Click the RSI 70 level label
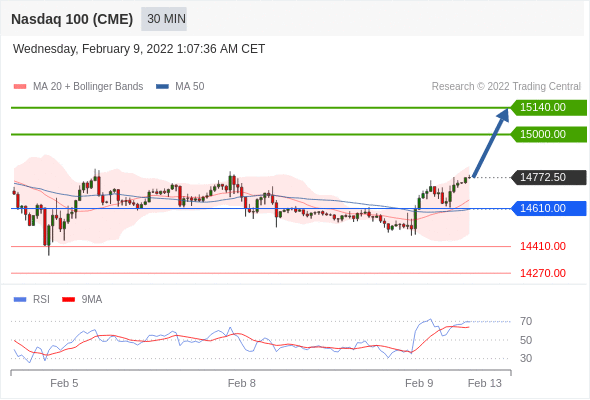This screenshot has height=400, width=590. pyautogui.click(x=526, y=321)
